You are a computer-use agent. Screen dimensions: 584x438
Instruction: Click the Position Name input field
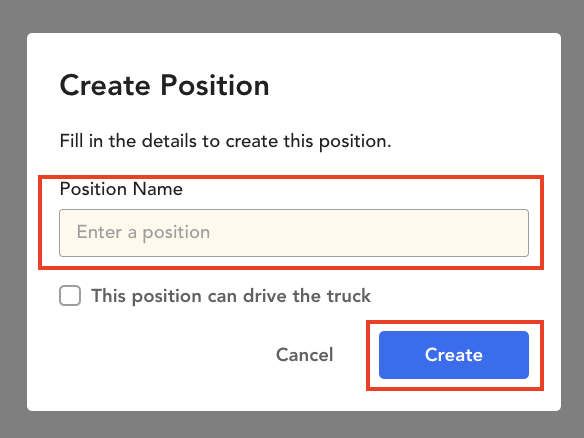point(294,233)
